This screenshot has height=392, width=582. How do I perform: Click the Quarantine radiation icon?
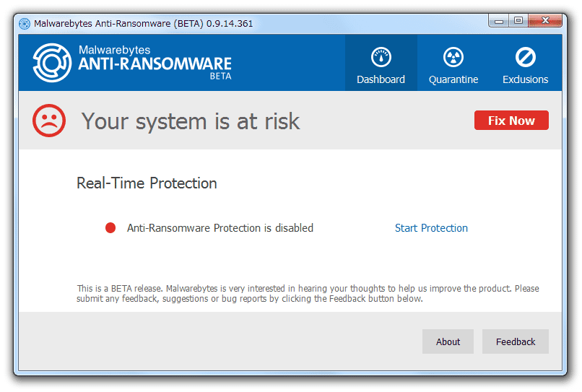point(453,57)
